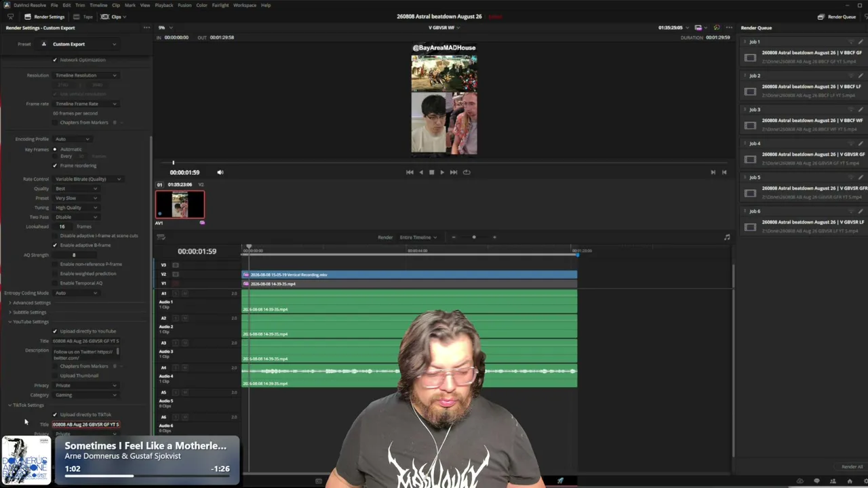Viewport: 868px width, 488px height.
Task: Click the Job 1 film strip icon
Action: pos(750,58)
